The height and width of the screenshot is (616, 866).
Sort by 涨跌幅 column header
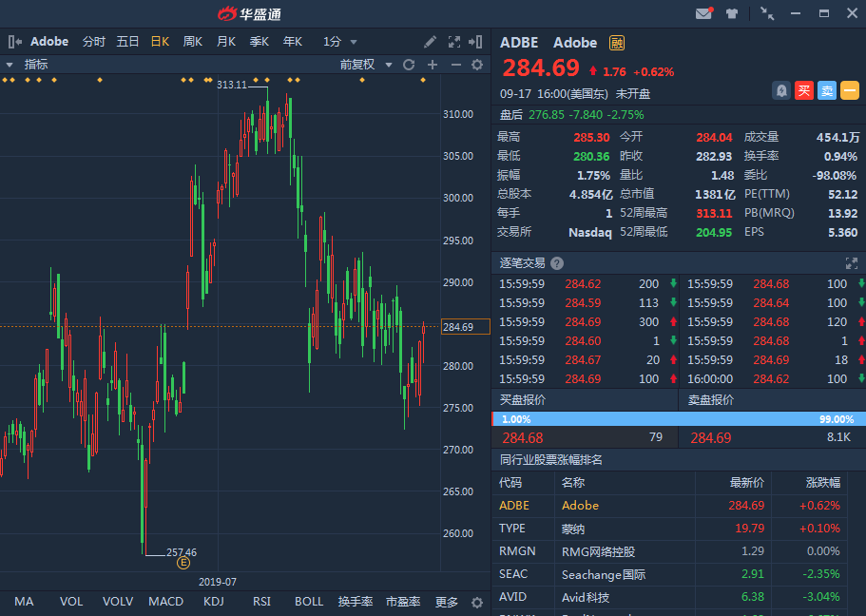(x=823, y=483)
